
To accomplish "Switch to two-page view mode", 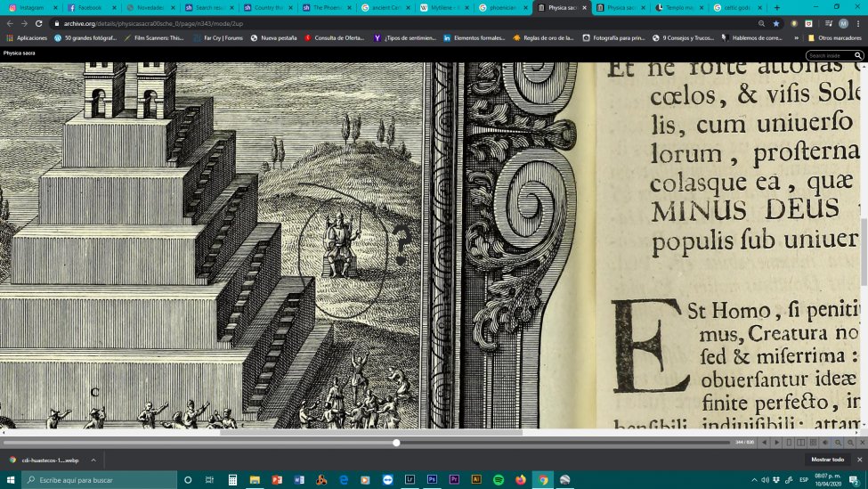I will pos(800,443).
